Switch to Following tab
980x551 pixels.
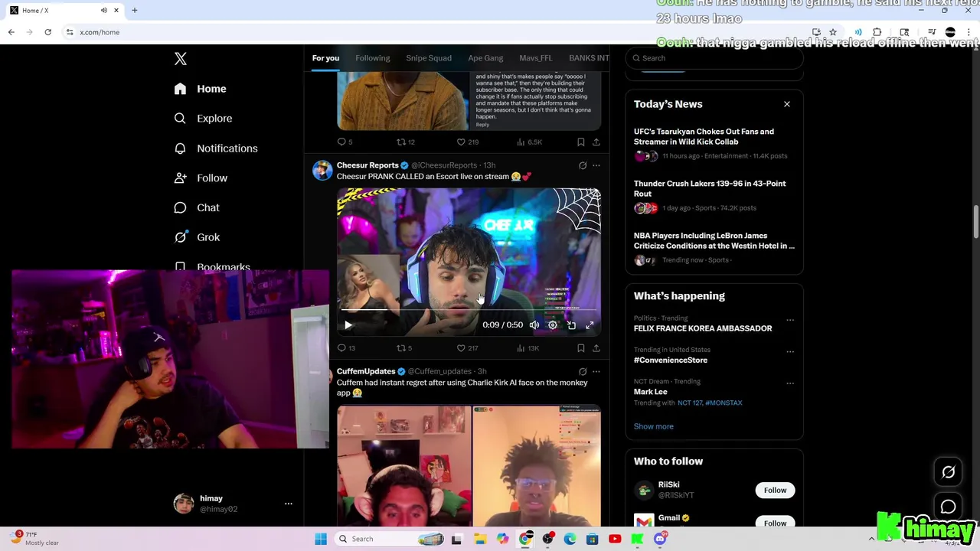pyautogui.click(x=372, y=58)
